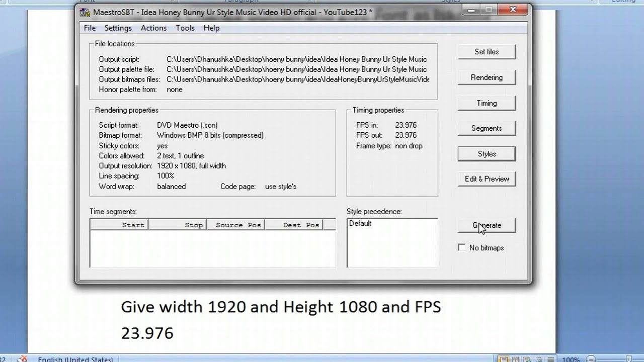Open the Help menu
644x362 pixels.
tap(211, 28)
